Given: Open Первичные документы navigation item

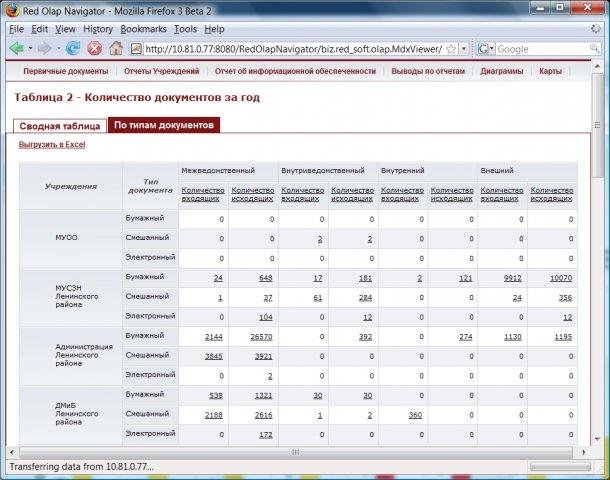Looking at the screenshot, I should click(66, 71).
